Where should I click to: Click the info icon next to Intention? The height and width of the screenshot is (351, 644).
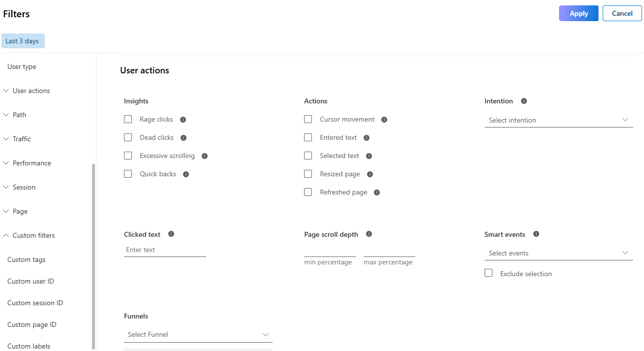coord(524,101)
